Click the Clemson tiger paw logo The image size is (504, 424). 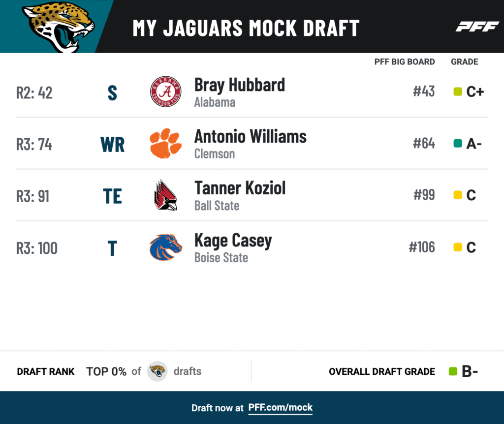point(165,144)
